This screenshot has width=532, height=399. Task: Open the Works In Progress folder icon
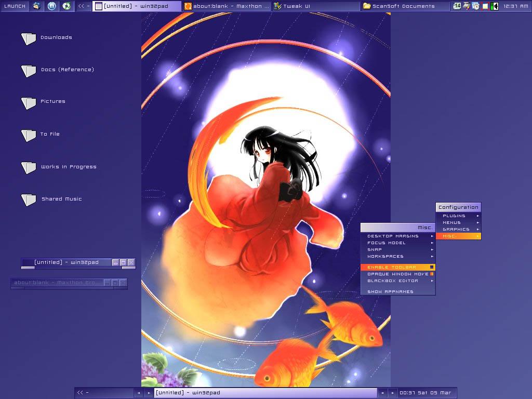(29, 168)
